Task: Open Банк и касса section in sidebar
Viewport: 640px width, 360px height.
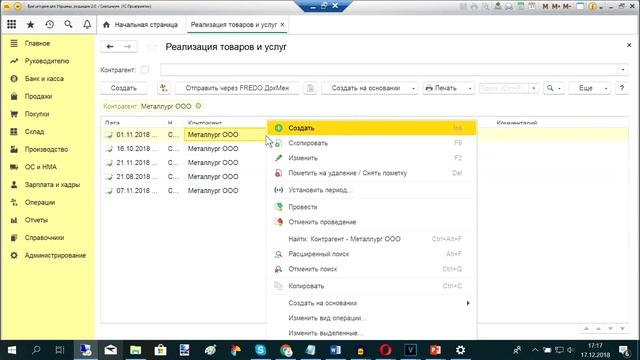Action: point(44,78)
